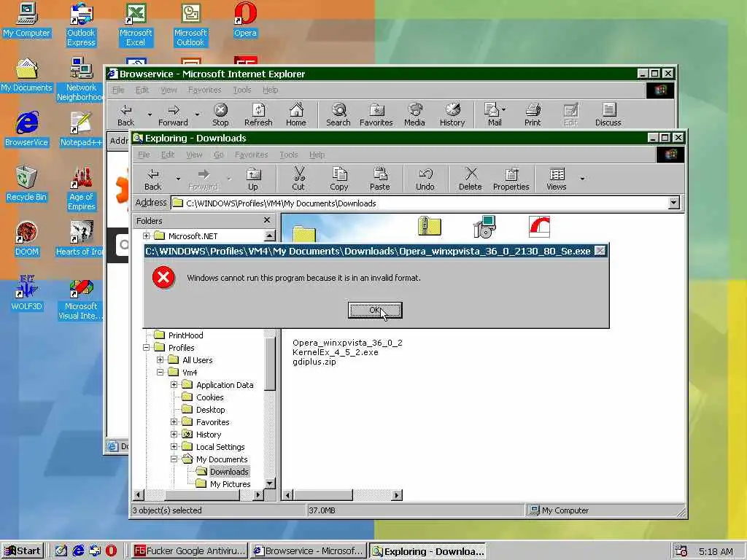Open the Tools menu in Exploring Downloads
Image resolution: width=747 pixels, height=560 pixels.
[x=289, y=155]
